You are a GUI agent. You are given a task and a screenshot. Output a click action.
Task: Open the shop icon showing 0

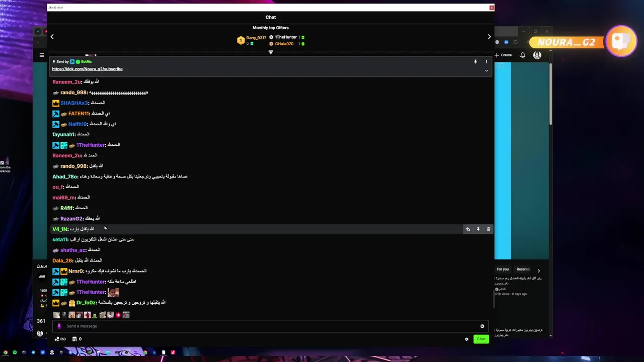pos(76,339)
